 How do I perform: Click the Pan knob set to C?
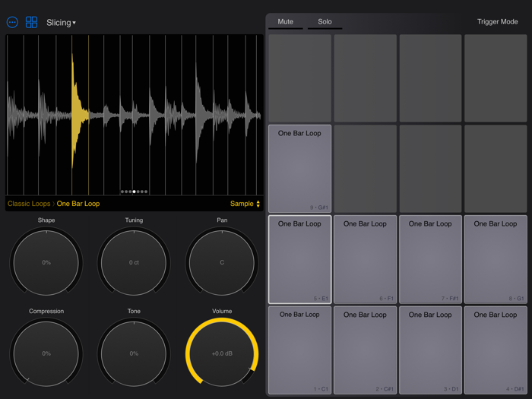click(222, 263)
